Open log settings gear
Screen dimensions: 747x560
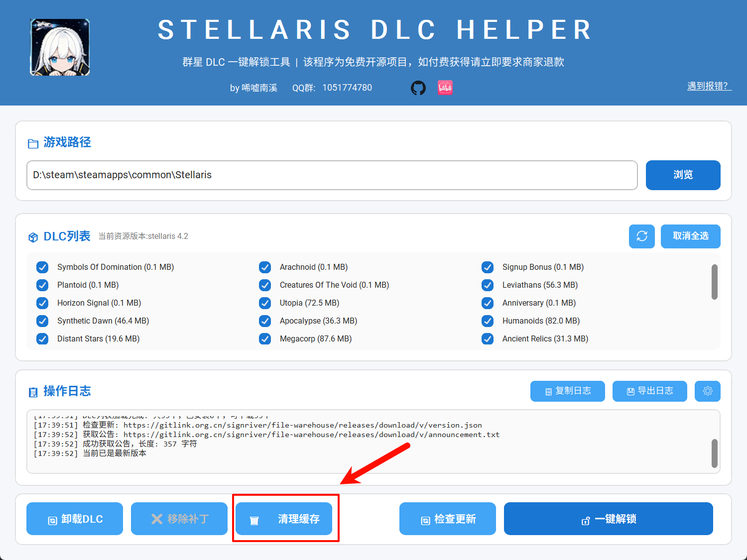click(708, 391)
